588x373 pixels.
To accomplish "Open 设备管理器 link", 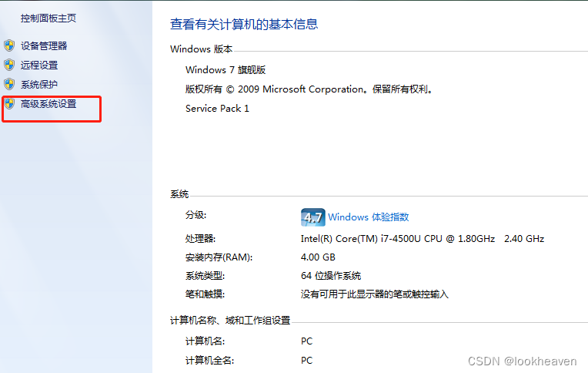I will tap(44, 45).
